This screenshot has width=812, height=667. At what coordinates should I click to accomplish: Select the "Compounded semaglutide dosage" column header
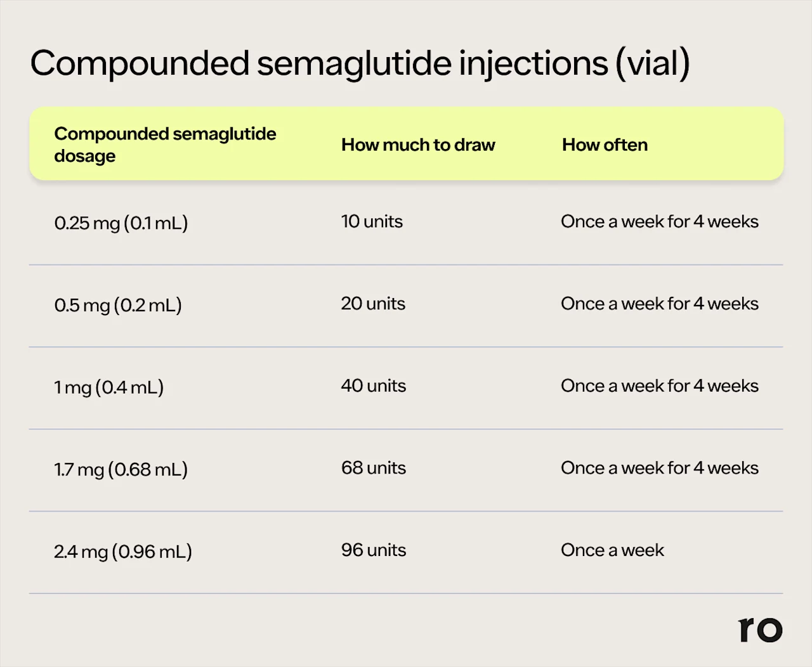165,145
